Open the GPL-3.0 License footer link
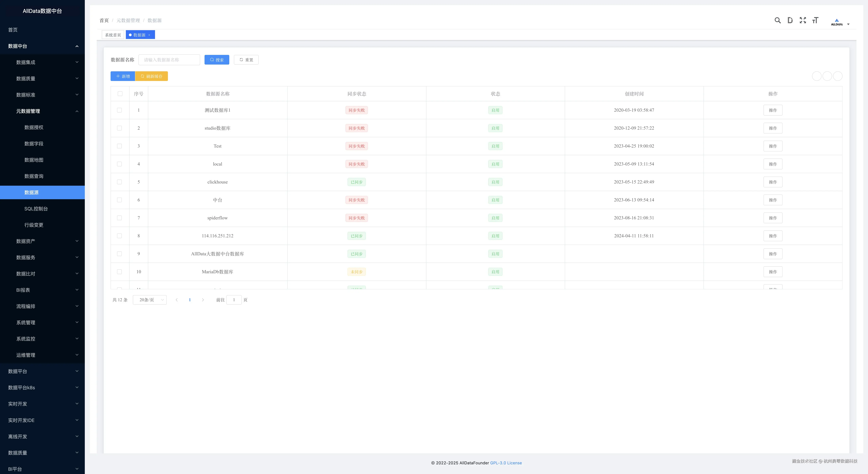The width and height of the screenshot is (868, 474). (x=506, y=463)
